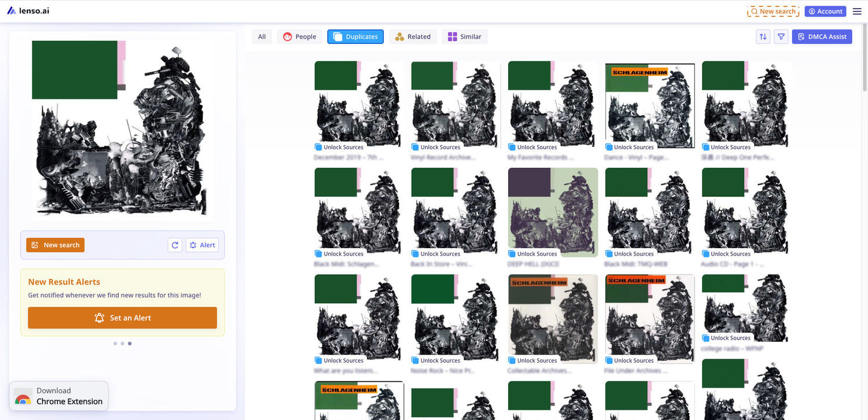Open the hamburger menu
This screenshot has height=420, width=868.
[x=857, y=11]
